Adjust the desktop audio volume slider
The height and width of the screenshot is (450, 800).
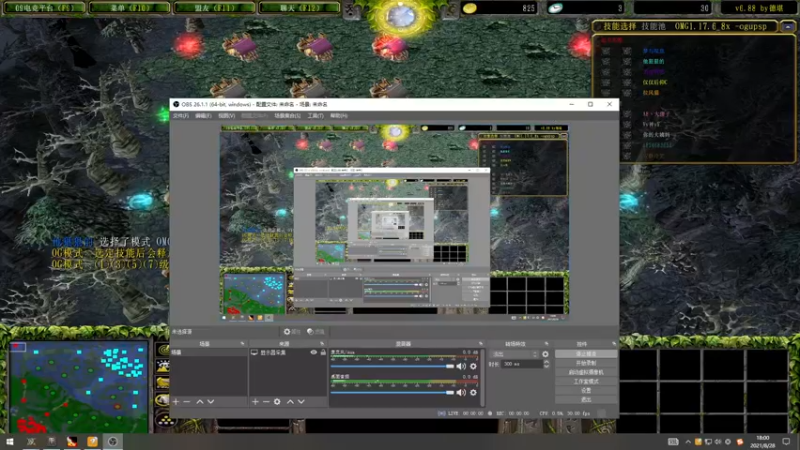tap(392, 392)
